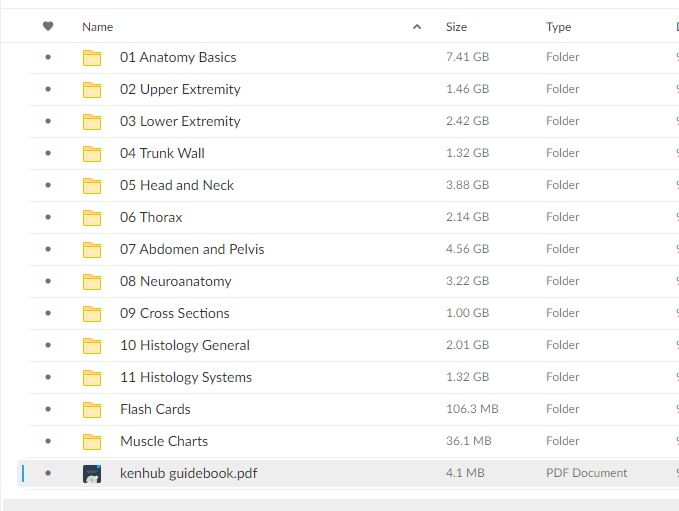Open the 03 Lower Extremity folder name
Image resolution: width=679 pixels, height=511 pixels.
click(180, 122)
